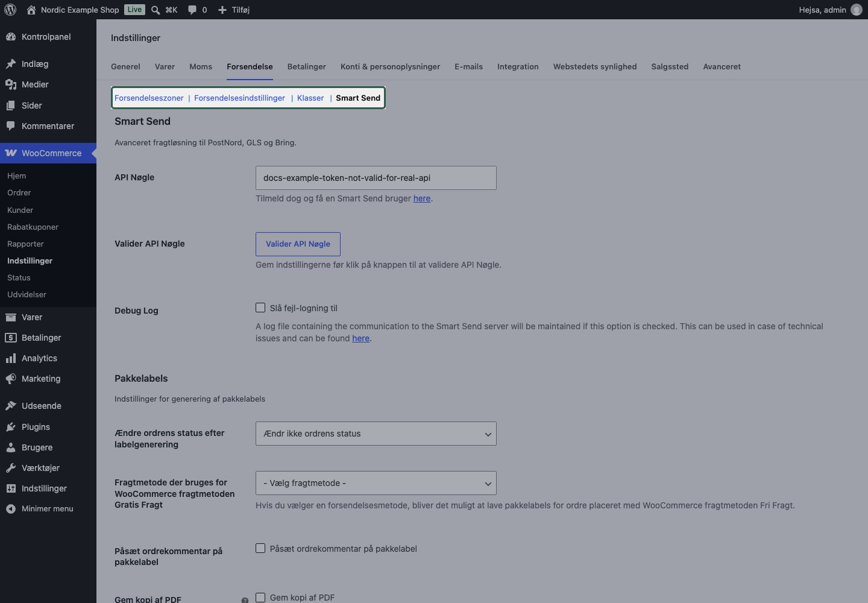The image size is (868, 603).
Task: Click the WordPress logo icon
Action: 10,10
